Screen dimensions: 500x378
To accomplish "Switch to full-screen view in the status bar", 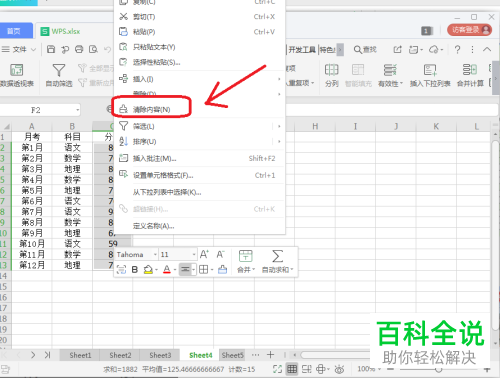I will coord(277,369).
